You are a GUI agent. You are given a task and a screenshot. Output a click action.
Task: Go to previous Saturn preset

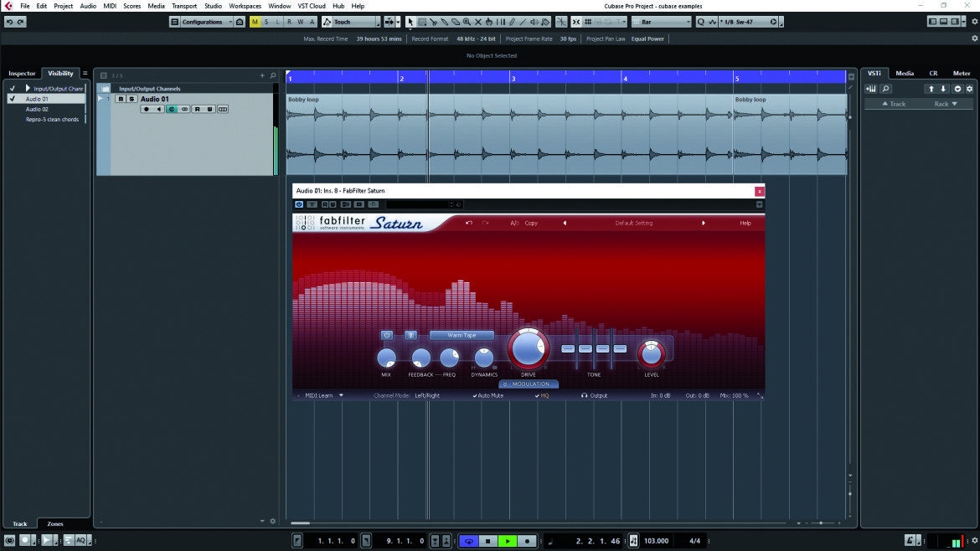click(565, 223)
